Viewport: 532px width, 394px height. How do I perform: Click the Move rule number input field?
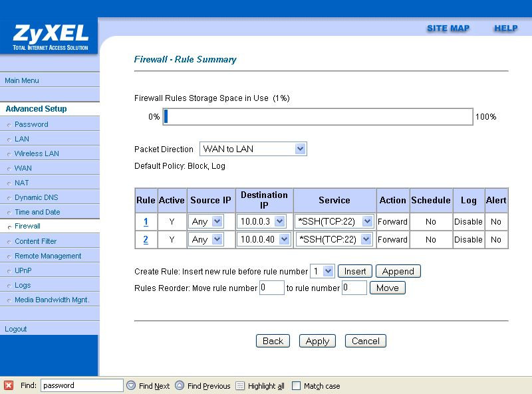(x=271, y=288)
